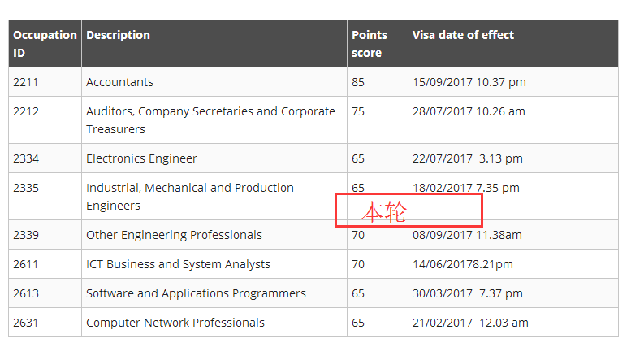Select Computer Network Professionals cell
This screenshot has height=356, width=644.
click(x=175, y=323)
